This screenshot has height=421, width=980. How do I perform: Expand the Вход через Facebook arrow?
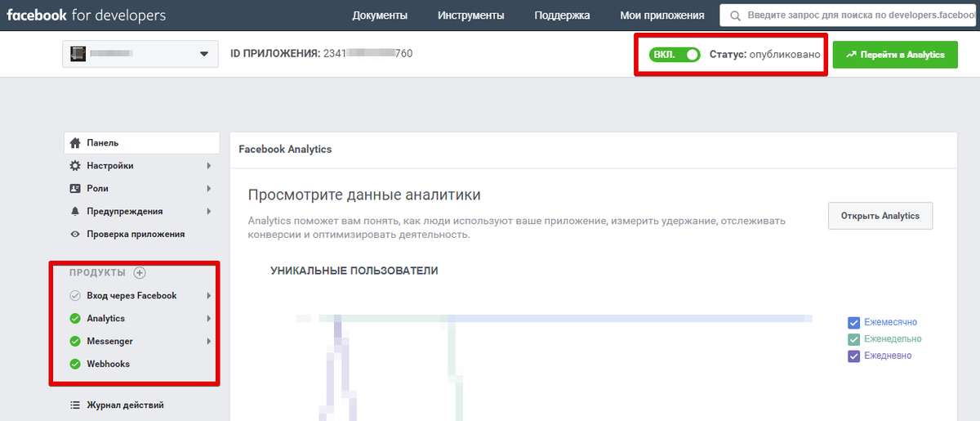coord(209,295)
